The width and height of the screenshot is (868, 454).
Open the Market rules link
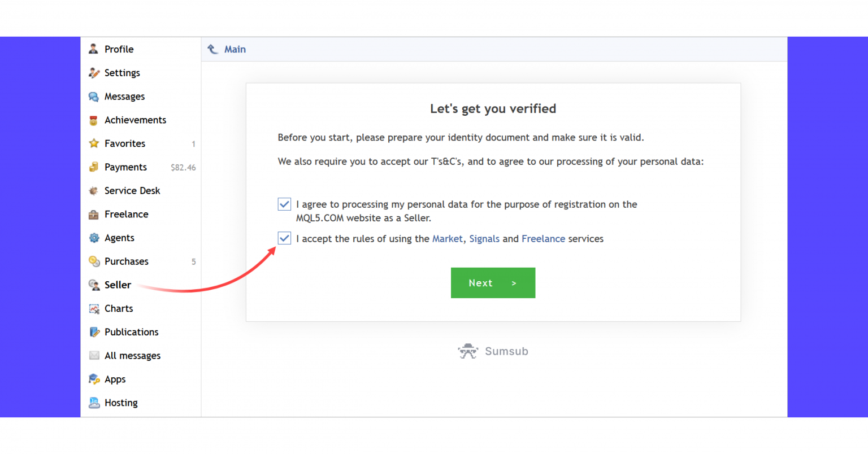[x=448, y=239]
